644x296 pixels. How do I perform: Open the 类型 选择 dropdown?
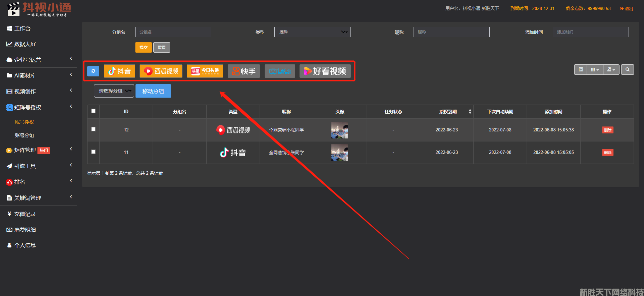[312, 32]
